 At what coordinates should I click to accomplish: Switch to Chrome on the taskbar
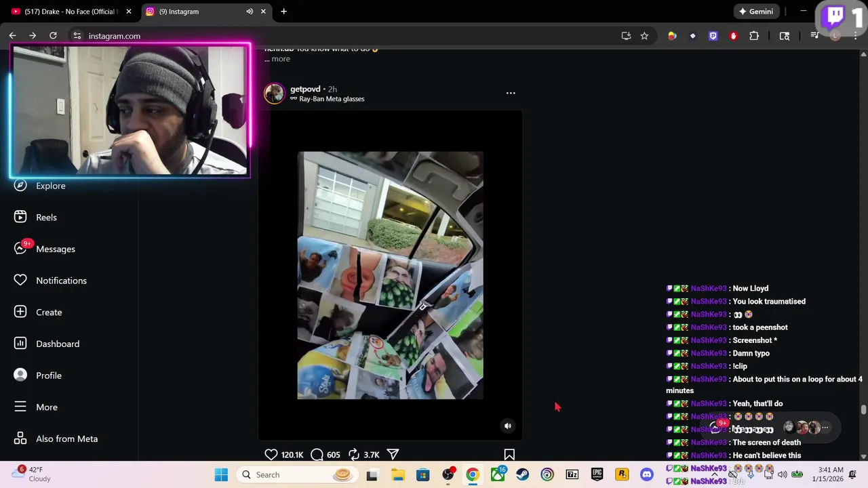click(472, 474)
